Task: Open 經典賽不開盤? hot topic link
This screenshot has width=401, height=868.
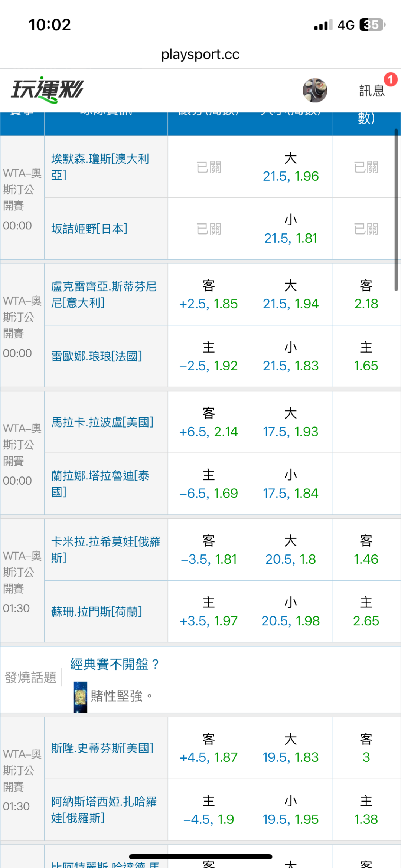Action: tap(115, 664)
